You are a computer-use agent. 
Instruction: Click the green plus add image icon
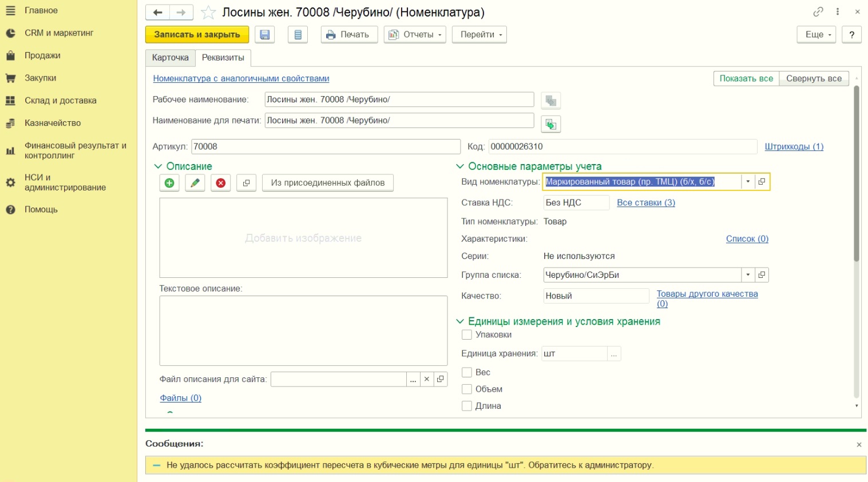(x=169, y=183)
